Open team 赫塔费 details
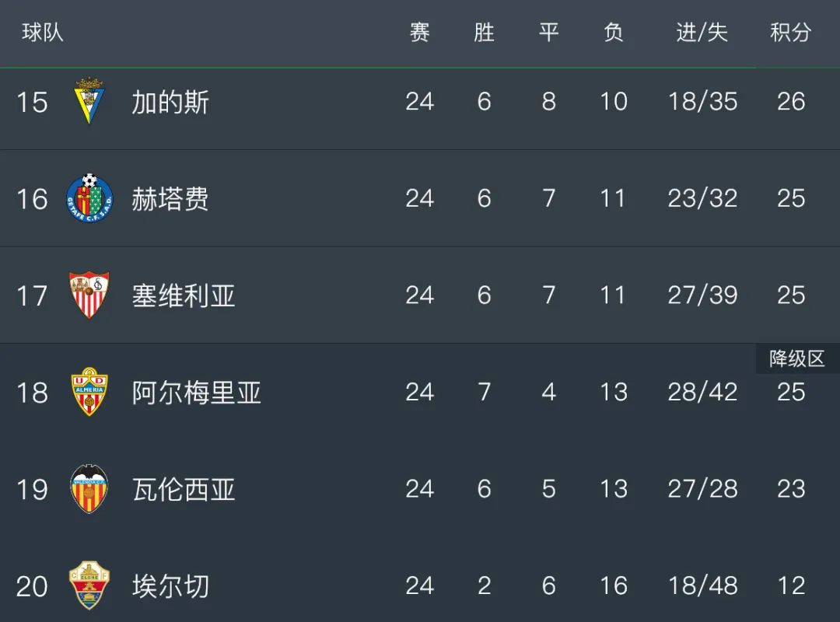Image resolution: width=840 pixels, height=622 pixels. point(170,199)
